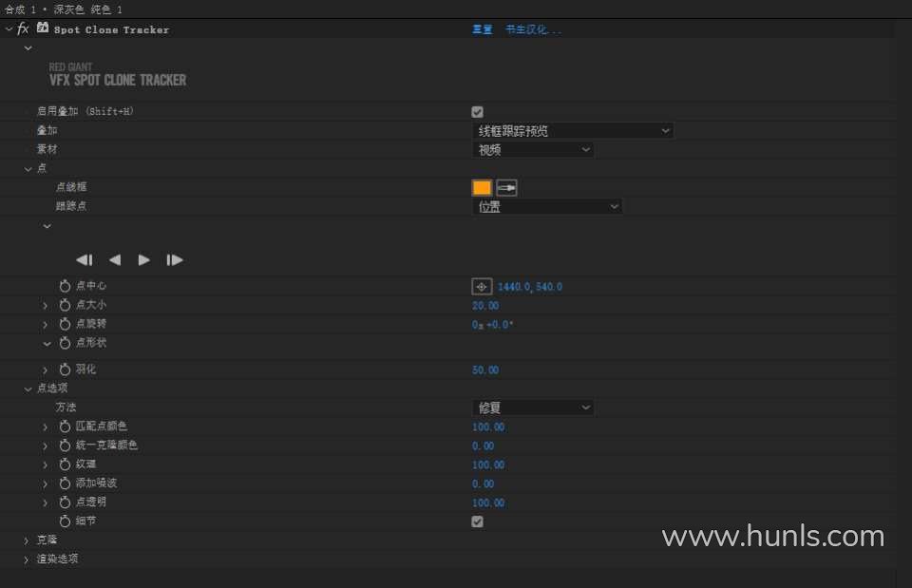This screenshot has height=588, width=912.
Task: Open the 跟踪点 dropdown set to 位置
Action: (547, 206)
